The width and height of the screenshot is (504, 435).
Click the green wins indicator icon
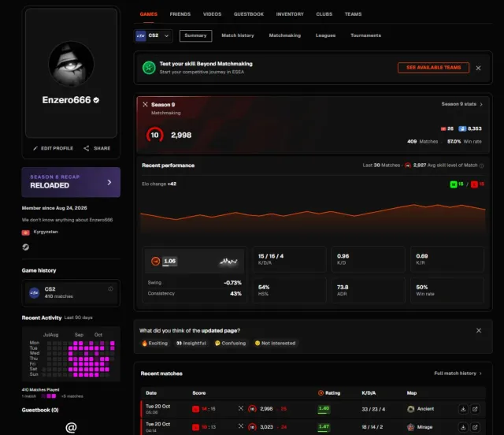pos(454,184)
